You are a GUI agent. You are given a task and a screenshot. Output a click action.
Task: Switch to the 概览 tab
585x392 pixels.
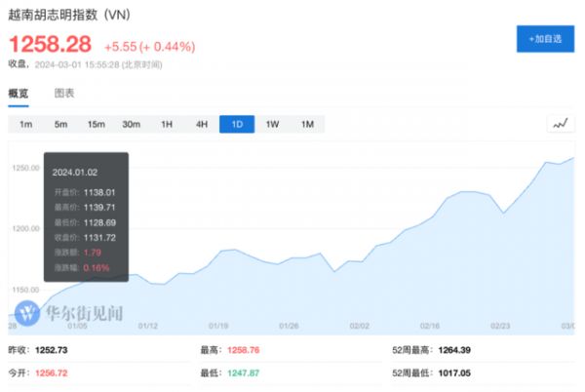coord(19,94)
